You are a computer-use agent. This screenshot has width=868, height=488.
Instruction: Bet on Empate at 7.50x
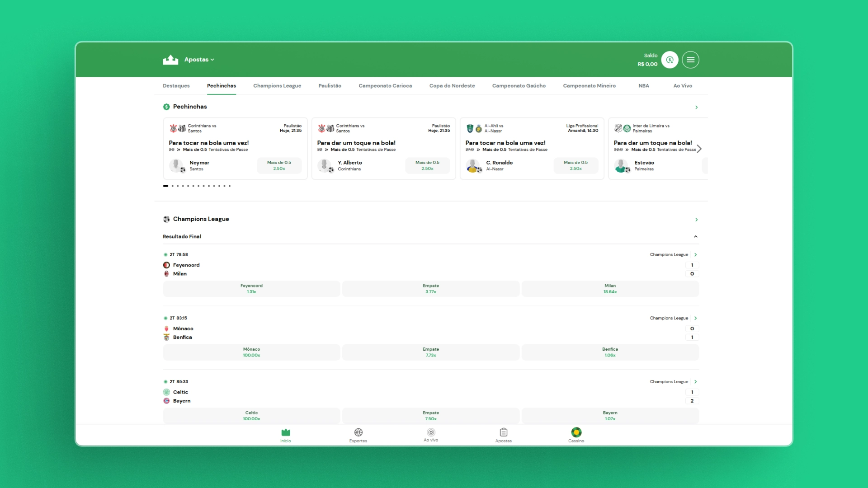click(431, 416)
